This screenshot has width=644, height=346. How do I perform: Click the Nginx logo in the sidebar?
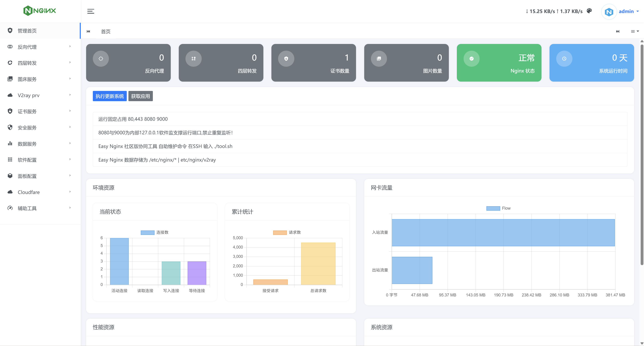(40, 11)
